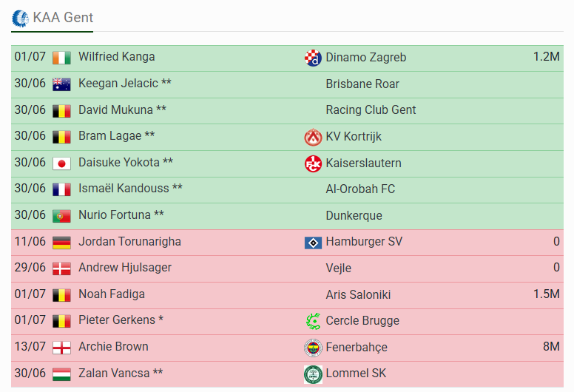The width and height of the screenshot is (574, 392).
Task: Click the Ivory Coast flag beside Wilfried Kanga
Action: 61,58
